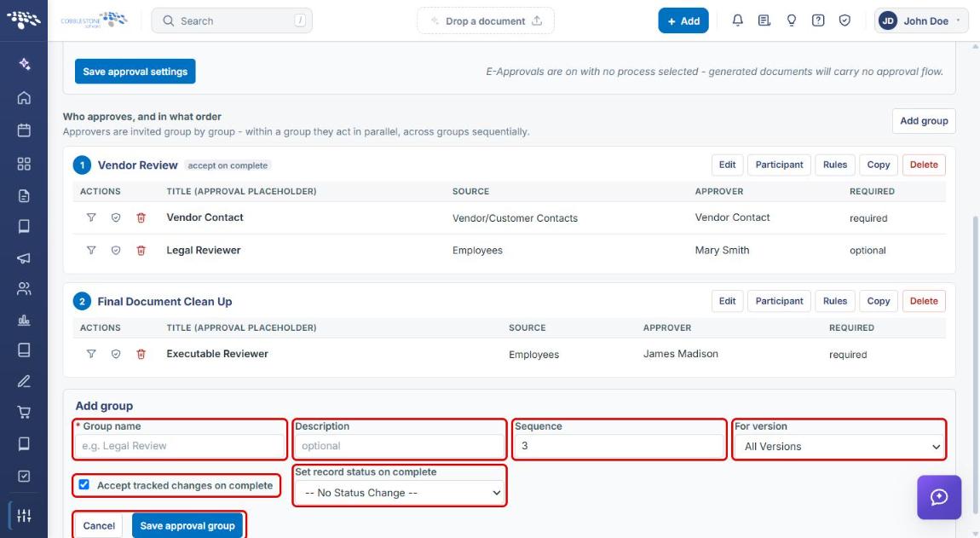Open the AI sparkle icon in sidebar
Screen dimensions: 980x538
tap(24, 64)
